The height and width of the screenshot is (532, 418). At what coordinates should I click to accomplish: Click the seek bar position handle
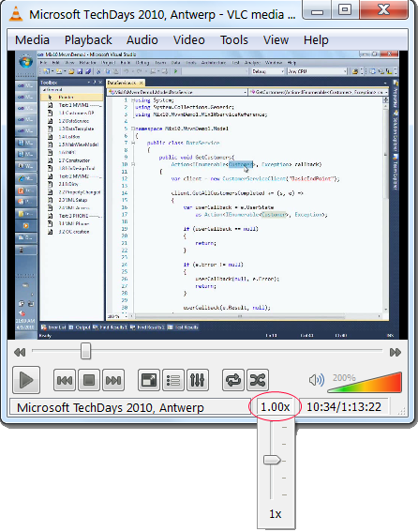tap(86, 351)
